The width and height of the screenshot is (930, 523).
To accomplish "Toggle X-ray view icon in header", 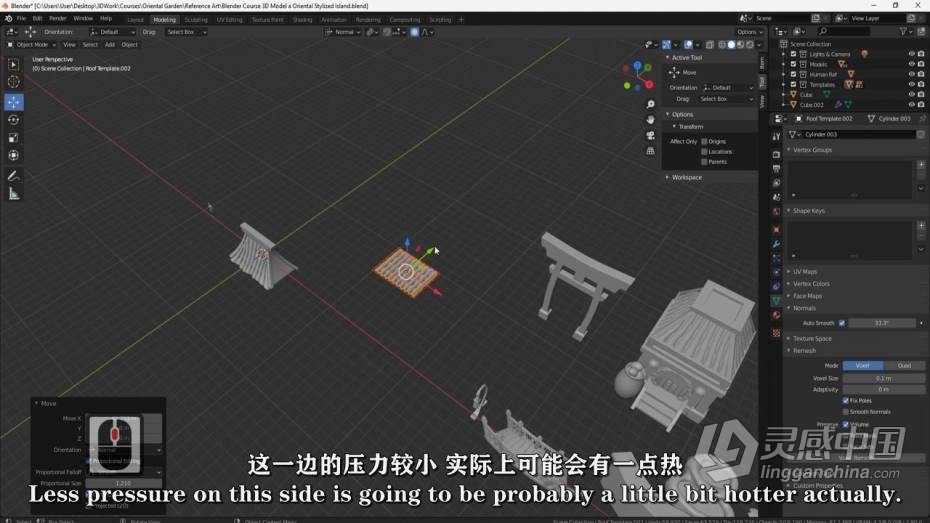I will pos(710,44).
